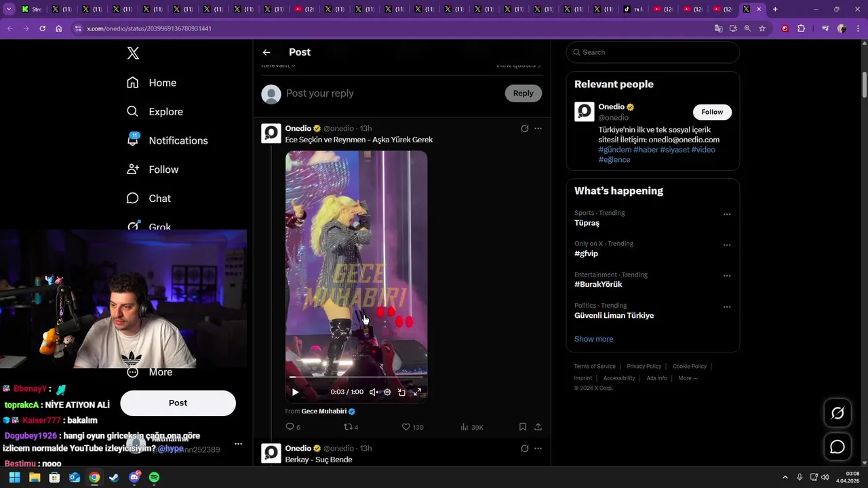Screen dimensions: 868x488
Task: Open the #gündem hashtag
Action: click(x=614, y=150)
